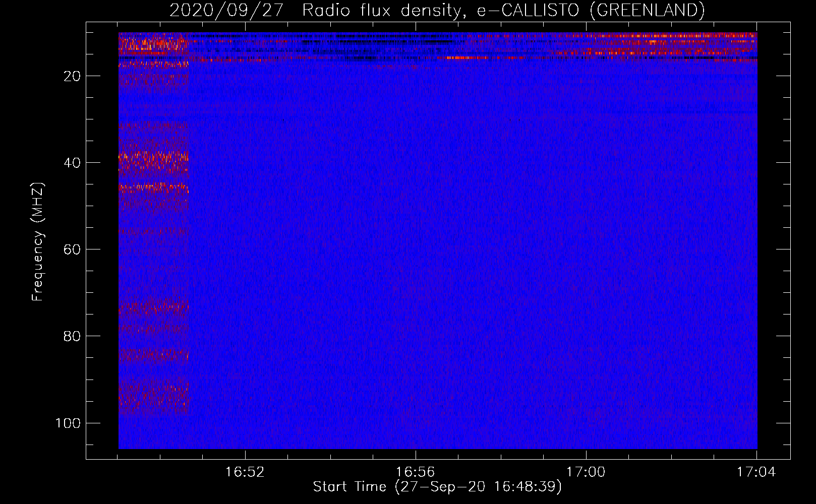Image resolution: width=816 pixels, height=504 pixels.
Task: Click the 'Start Time (27-Sep-20 16:48:39)' label
Action: click(x=437, y=487)
